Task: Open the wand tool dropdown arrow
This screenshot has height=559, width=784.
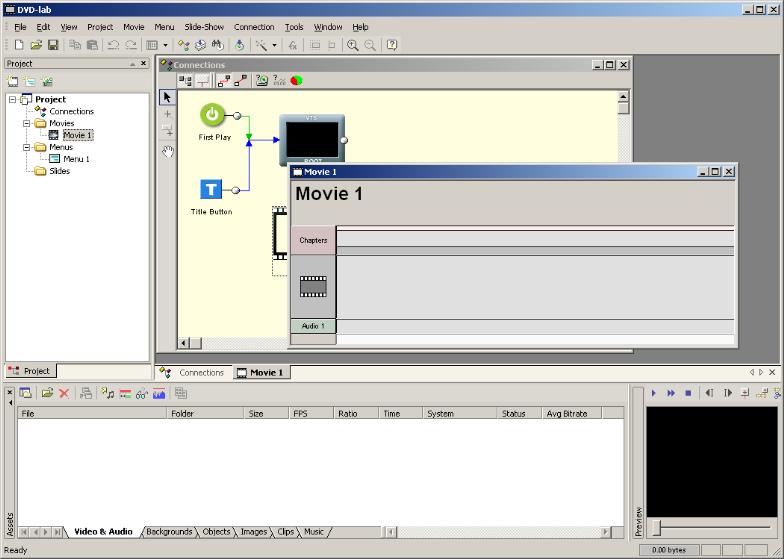Action: click(x=274, y=45)
